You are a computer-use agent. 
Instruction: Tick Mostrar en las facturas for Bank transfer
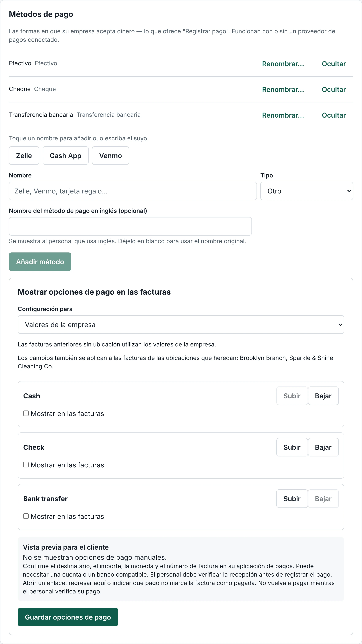click(26, 516)
